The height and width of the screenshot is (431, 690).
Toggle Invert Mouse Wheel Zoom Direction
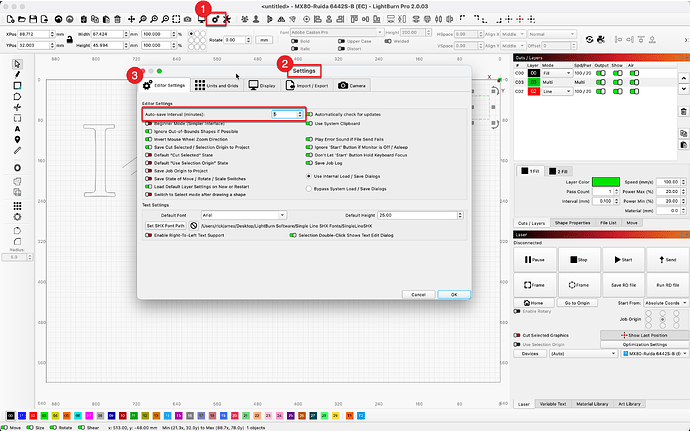click(x=149, y=139)
